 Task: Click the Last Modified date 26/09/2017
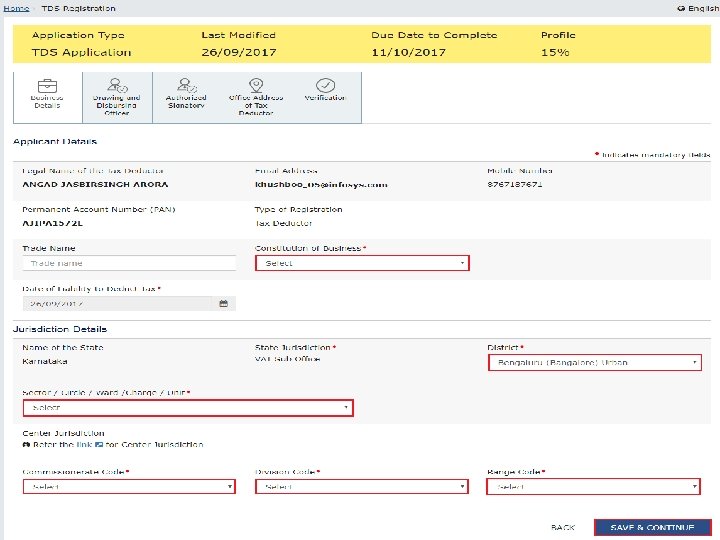[239, 52]
